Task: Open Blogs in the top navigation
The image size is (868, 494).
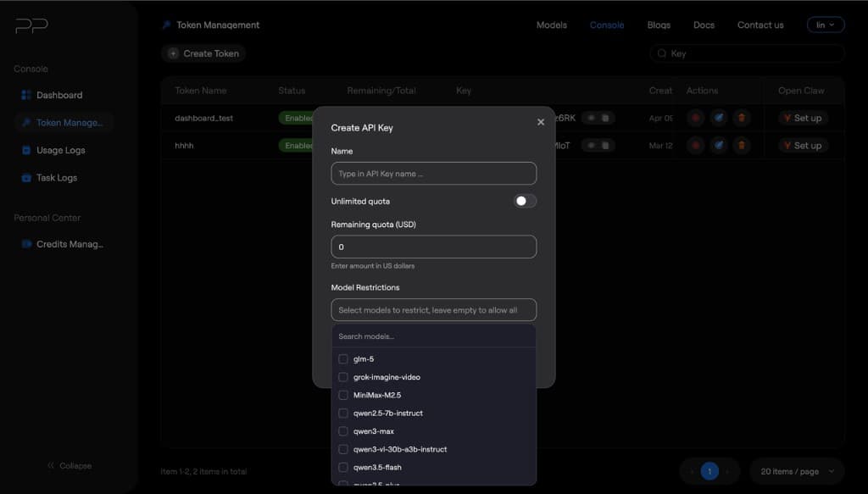Action: coord(659,25)
